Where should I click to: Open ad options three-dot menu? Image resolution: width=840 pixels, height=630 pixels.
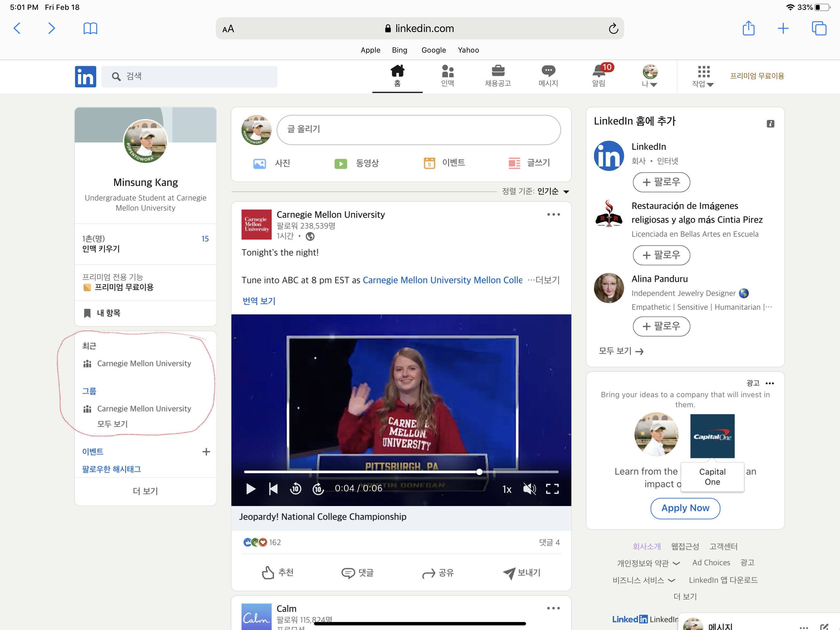pos(770,383)
